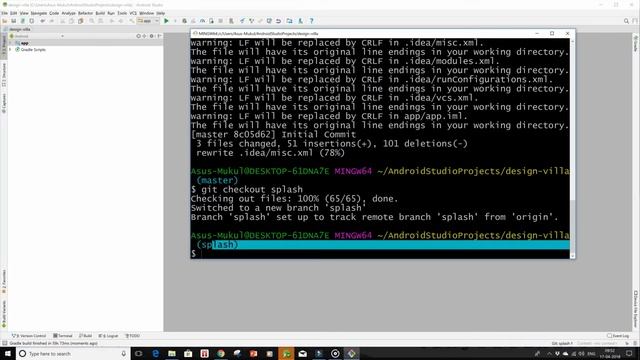Click the taskbar volume speaker icon
Screen dimensions: 640x360
[x=582, y=353]
